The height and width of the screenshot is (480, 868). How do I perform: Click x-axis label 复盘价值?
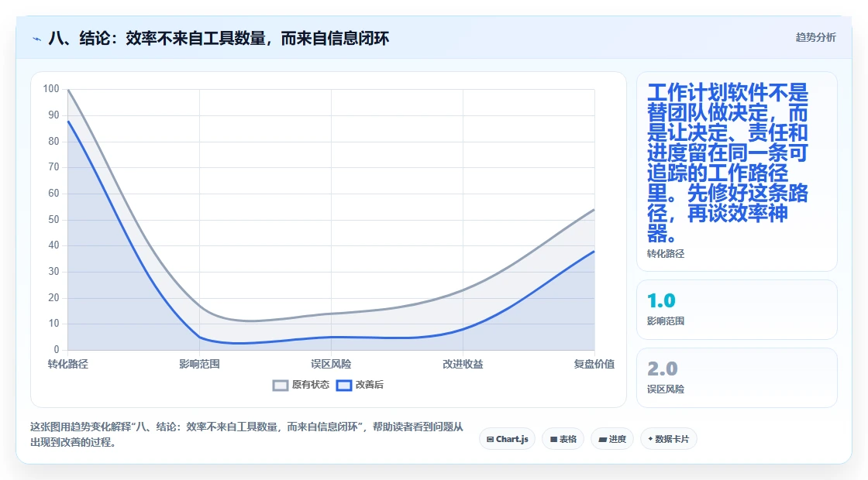594,364
